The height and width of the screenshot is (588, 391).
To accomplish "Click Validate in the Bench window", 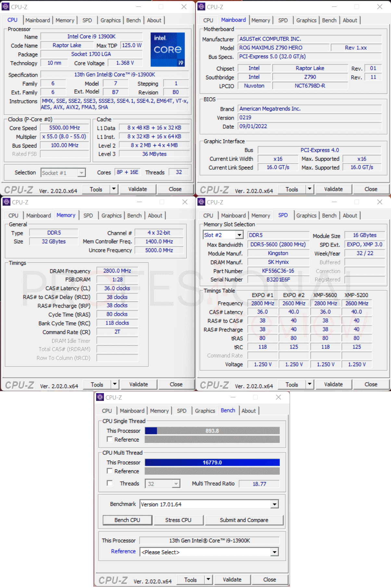I will [x=232, y=580].
